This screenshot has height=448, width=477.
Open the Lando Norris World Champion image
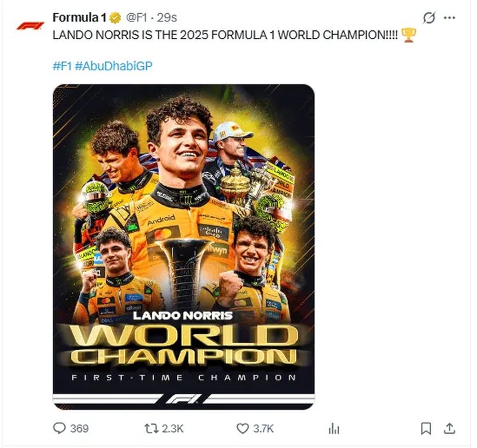tap(183, 247)
